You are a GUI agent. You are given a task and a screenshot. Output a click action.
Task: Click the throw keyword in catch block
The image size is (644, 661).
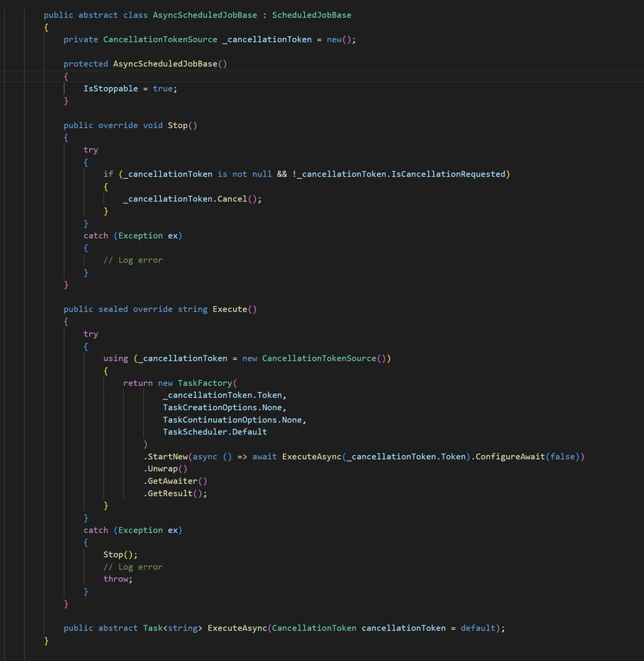pyautogui.click(x=117, y=579)
